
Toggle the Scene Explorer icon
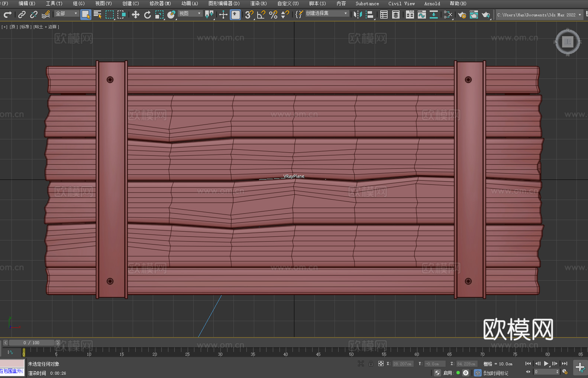[384, 14]
